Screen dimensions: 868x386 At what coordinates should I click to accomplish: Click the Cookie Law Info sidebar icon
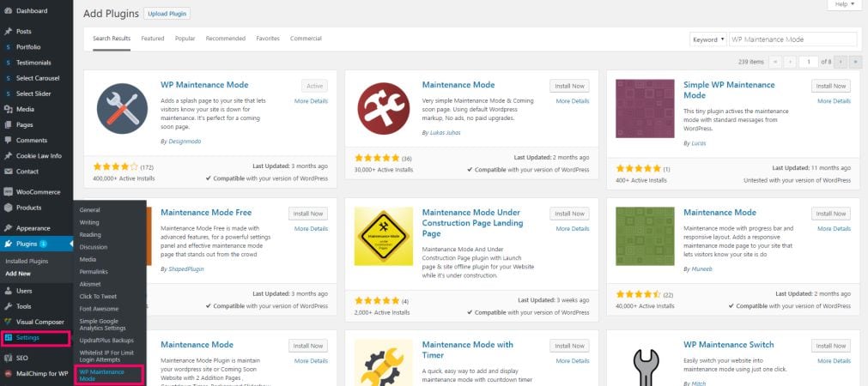pyautogui.click(x=8, y=155)
